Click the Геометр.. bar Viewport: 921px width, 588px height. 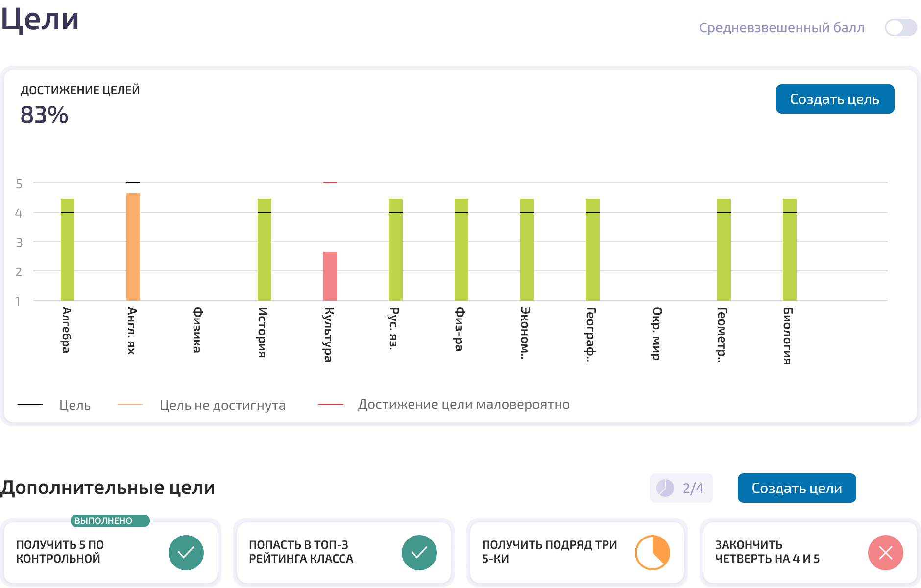(x=724, y=249)
